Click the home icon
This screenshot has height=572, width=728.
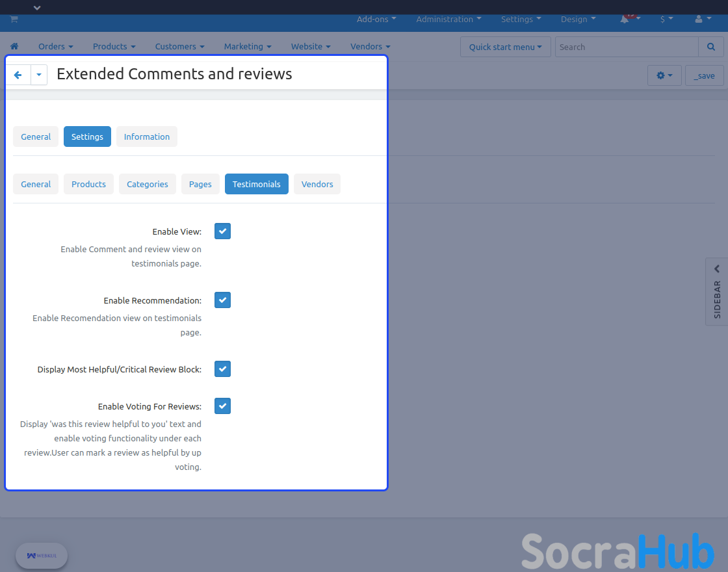coord(14,47)
